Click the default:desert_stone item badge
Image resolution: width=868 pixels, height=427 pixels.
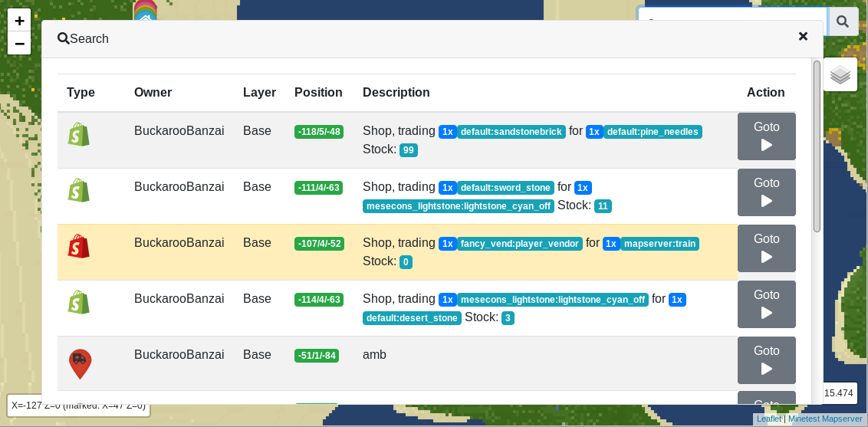412,318
